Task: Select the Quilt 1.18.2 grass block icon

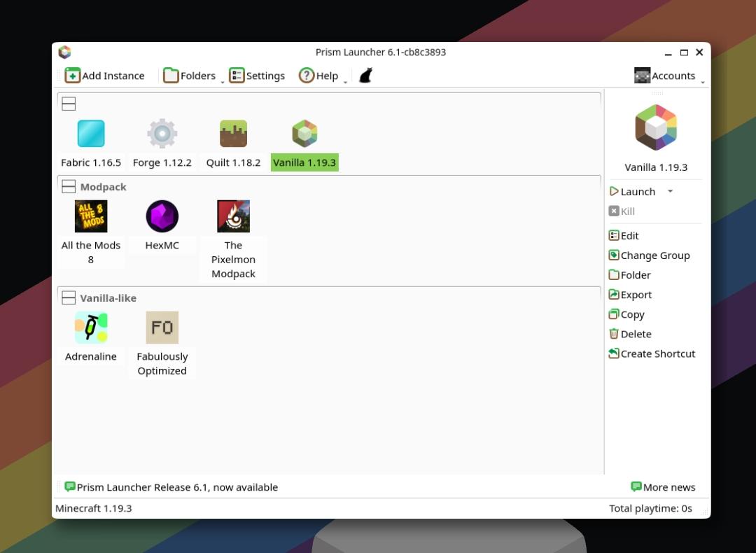Action: click(x=233, y=134)
